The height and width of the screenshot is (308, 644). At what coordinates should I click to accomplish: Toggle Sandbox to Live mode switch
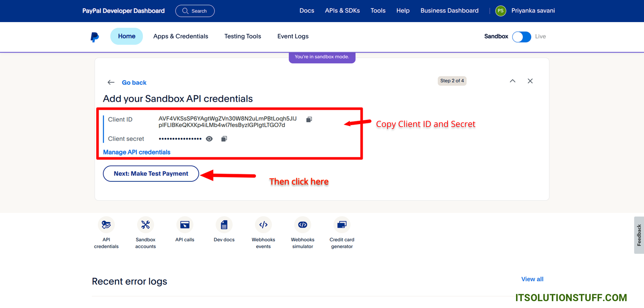pos(522,37)
